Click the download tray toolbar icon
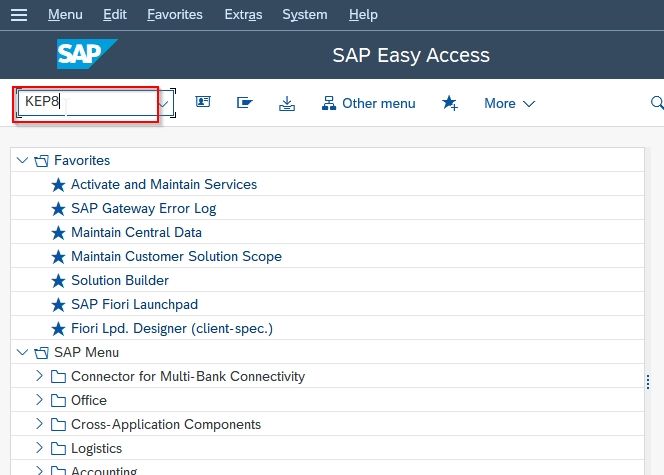 coord(287,103)
